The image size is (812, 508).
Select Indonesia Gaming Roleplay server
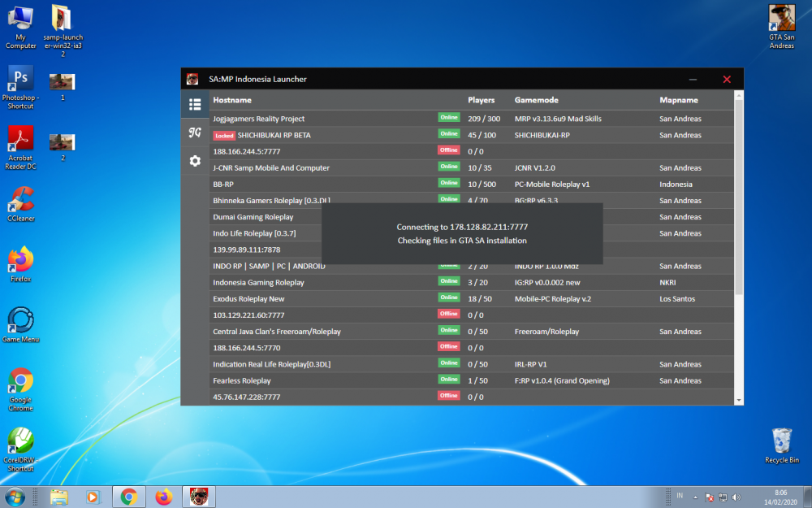472,283
